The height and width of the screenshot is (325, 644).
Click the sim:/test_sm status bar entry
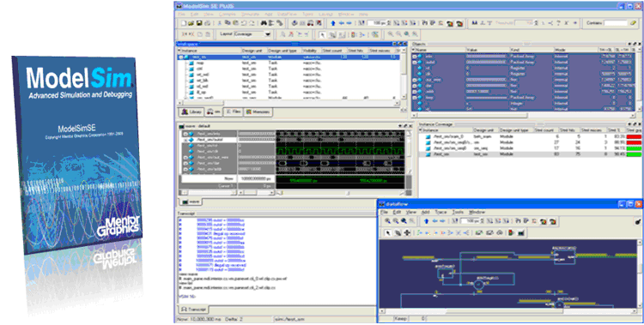[290, 319]
